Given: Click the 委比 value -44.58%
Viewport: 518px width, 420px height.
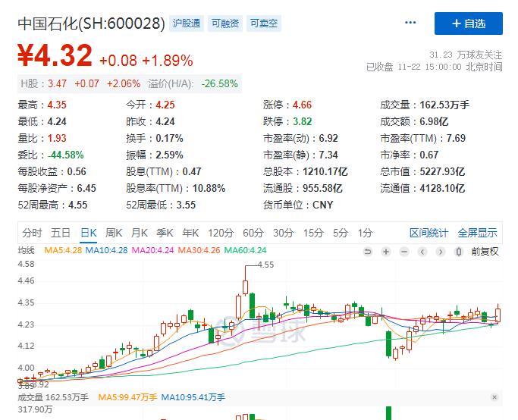Looking at the screenshot, I should click(65, 155).
